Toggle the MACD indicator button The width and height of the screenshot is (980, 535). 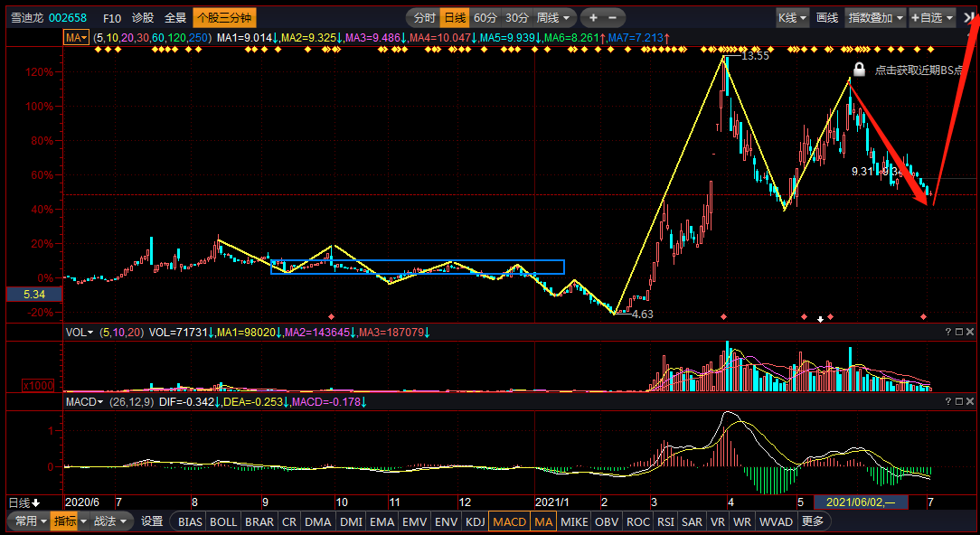509,521
